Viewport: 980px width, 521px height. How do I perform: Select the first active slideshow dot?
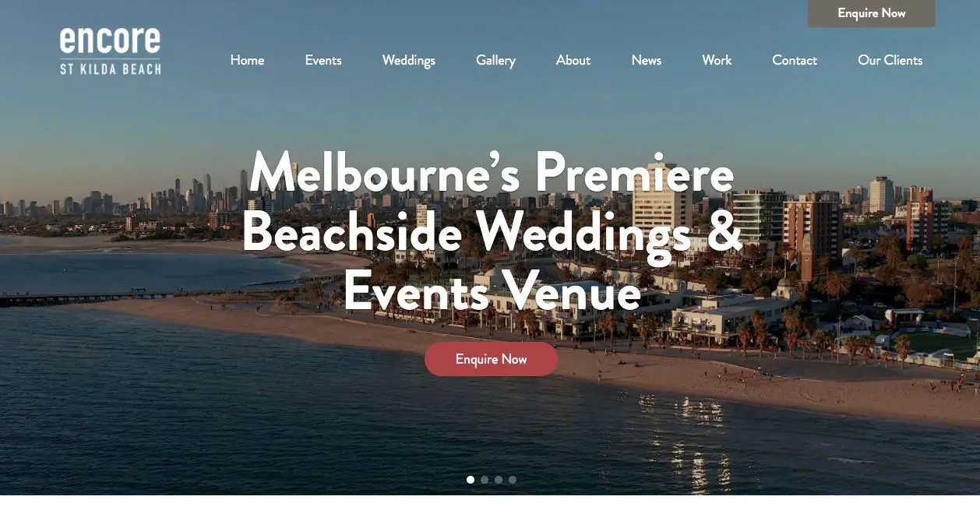pyautogui.click(x=471, y=480)
